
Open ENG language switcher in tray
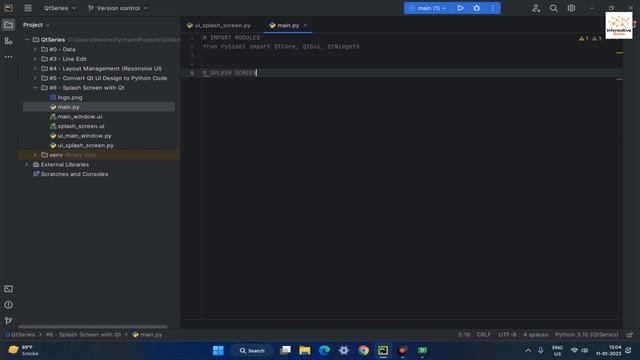pyautogui.click(x=557, y=351)
